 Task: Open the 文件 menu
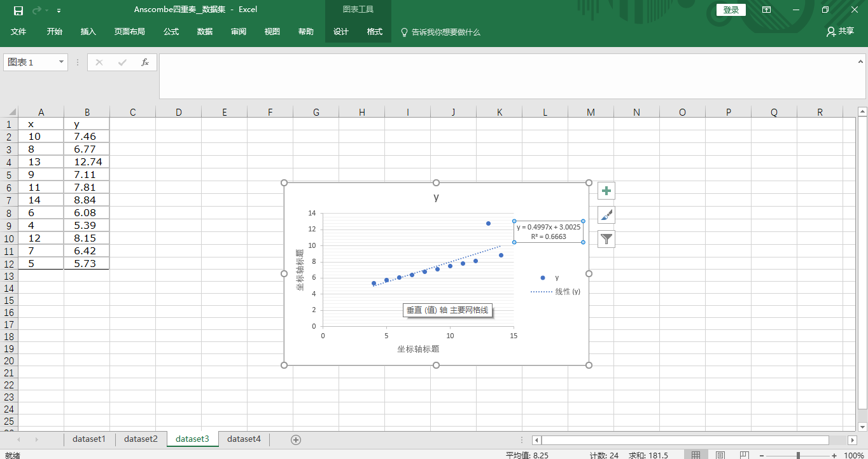pyautogui.click(x=18, y=32)
